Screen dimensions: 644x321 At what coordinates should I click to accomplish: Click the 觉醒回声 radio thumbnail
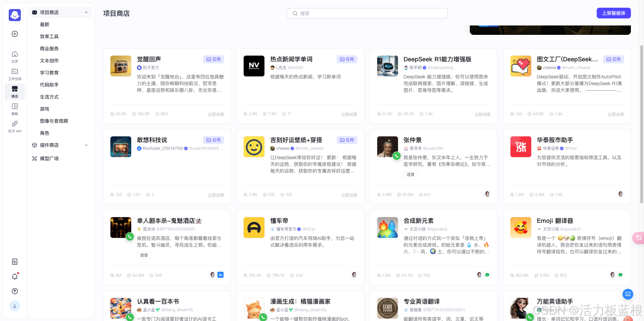121,66
